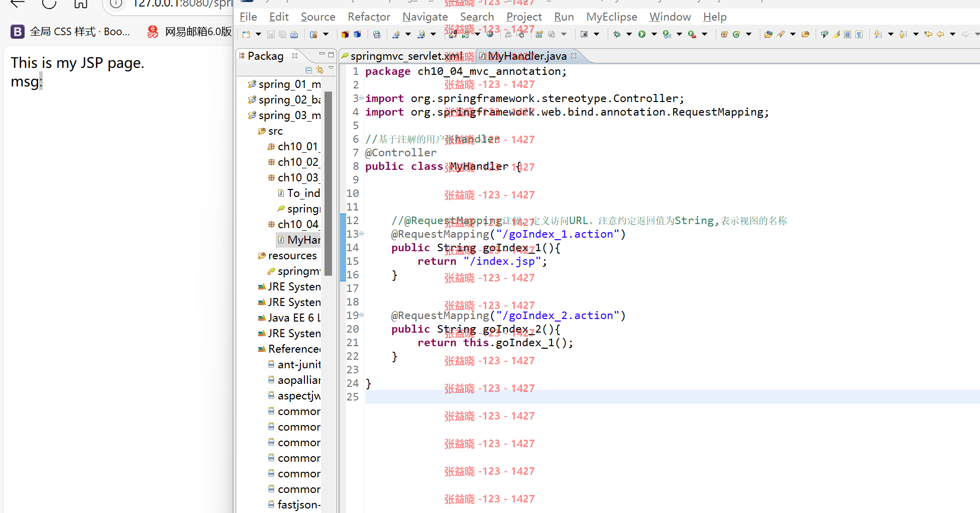
Task: Click the Run Last Tool icon with toolbox
Action: tap(692, 34)
